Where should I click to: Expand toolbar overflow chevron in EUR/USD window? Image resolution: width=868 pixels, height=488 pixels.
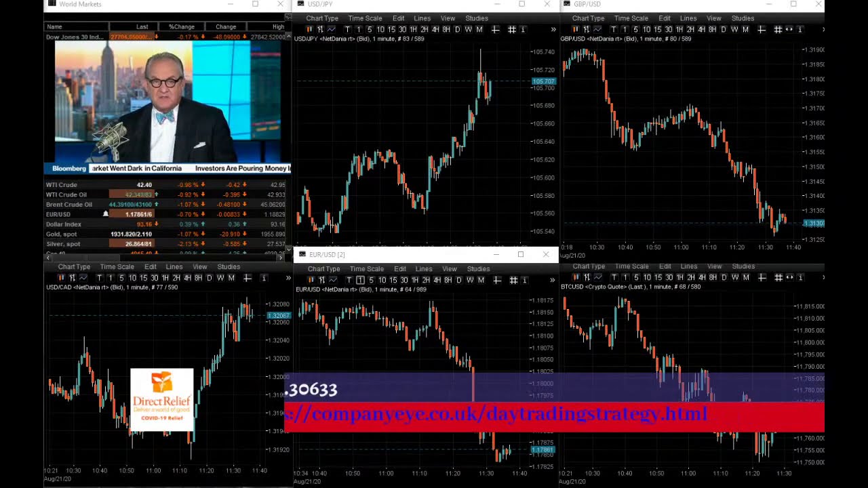[552, 280]
